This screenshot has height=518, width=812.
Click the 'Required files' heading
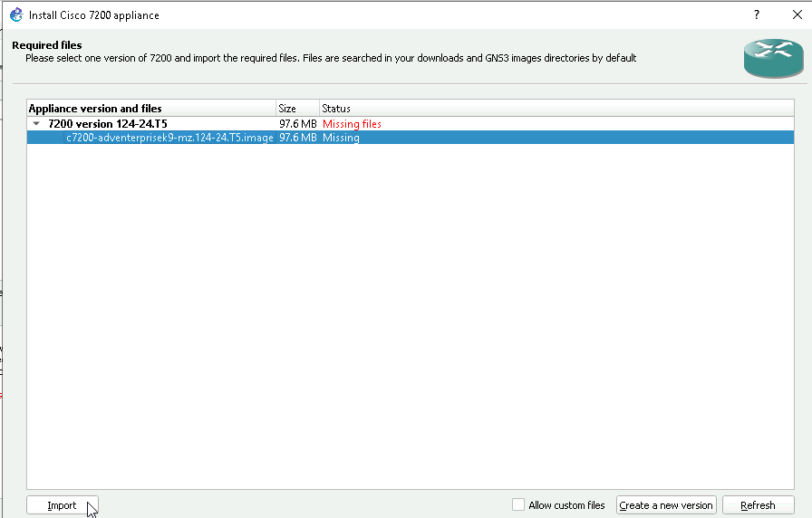47,45
